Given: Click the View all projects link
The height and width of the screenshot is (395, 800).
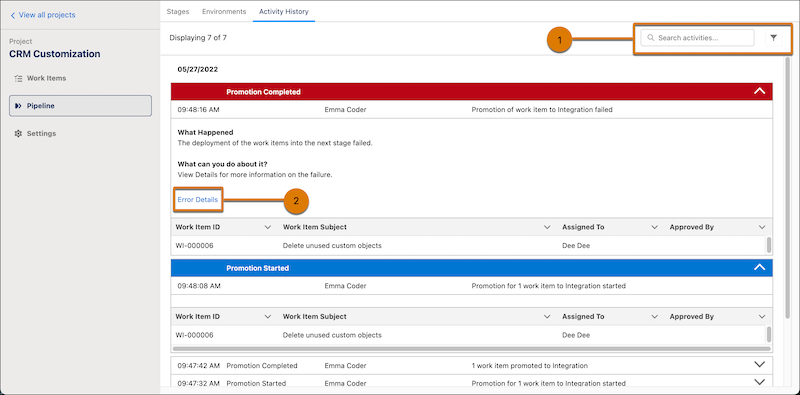Looking at the screenshot, I should click(47, 15).
